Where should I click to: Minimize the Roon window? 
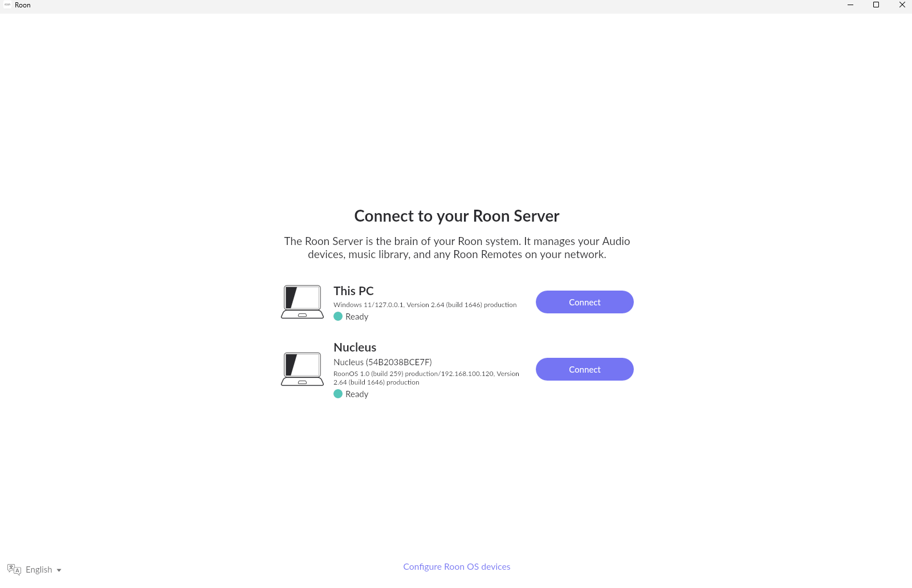[x=850, y=5]
